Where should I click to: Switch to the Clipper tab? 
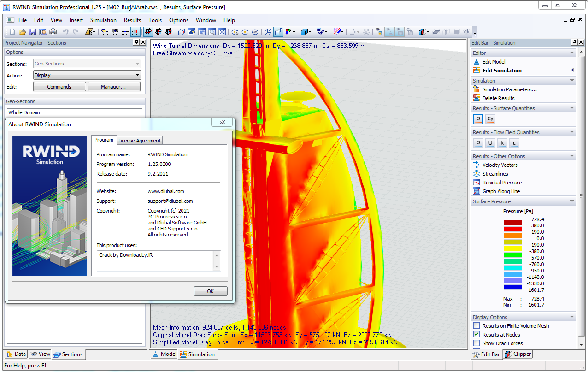point(518,354)
